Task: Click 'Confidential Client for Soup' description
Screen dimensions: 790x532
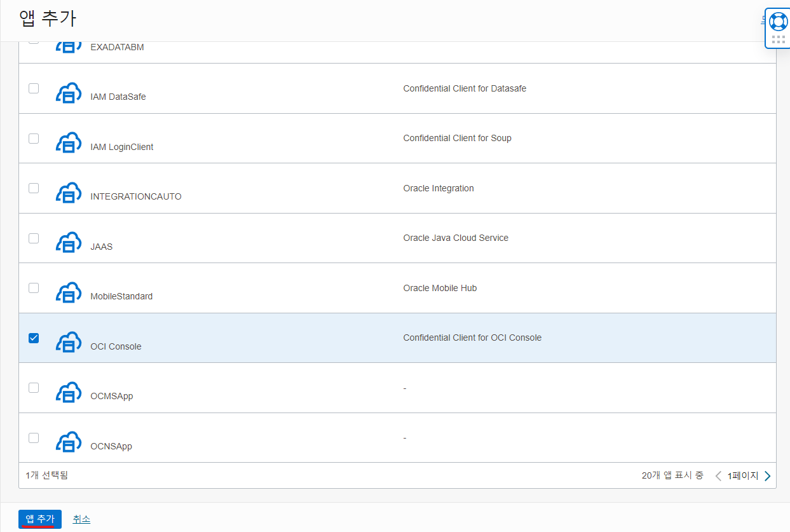Action: (x=457, y=138)
